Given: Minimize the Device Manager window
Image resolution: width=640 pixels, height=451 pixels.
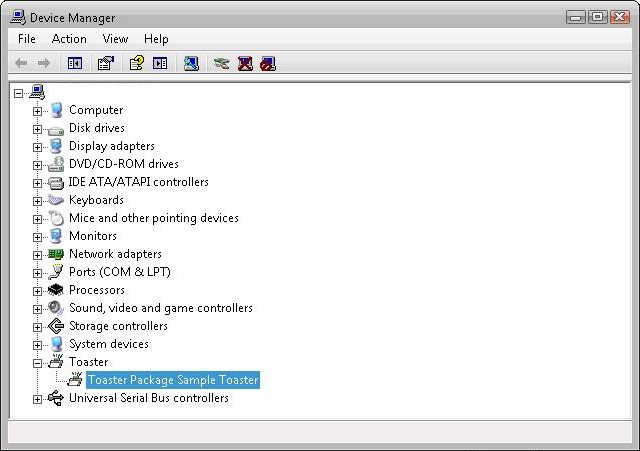Looking at the screenshot, I should (576, 17).
